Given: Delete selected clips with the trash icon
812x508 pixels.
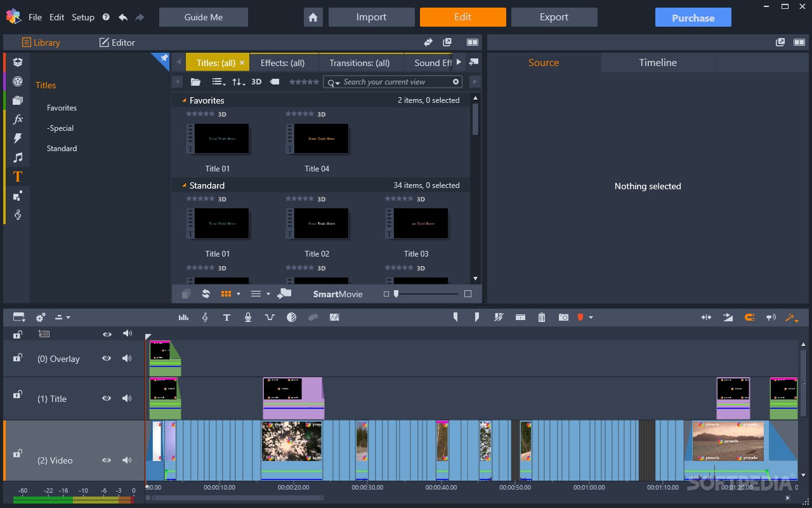Looking at the screenshot, I should [542, 317].
